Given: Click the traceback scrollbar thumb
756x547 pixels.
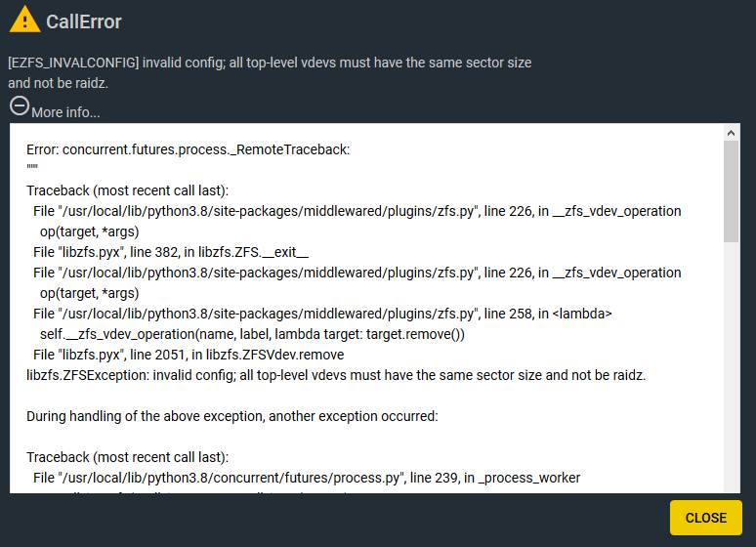Looking at the screenshot, I should pyautogui.click(x=731, y=192).
